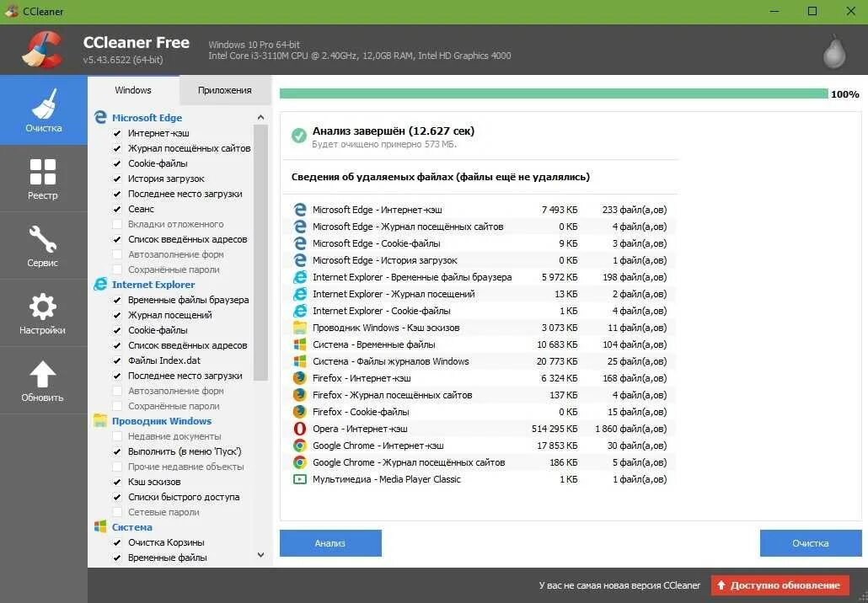Click the Edge icon in the Интернет-кэш results row
The height and width of the screenshot is (603, 868).
click(299, 210)
